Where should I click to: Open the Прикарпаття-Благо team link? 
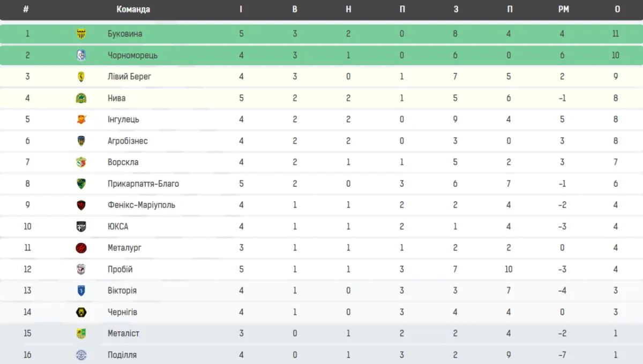click(x=144, y=184)
